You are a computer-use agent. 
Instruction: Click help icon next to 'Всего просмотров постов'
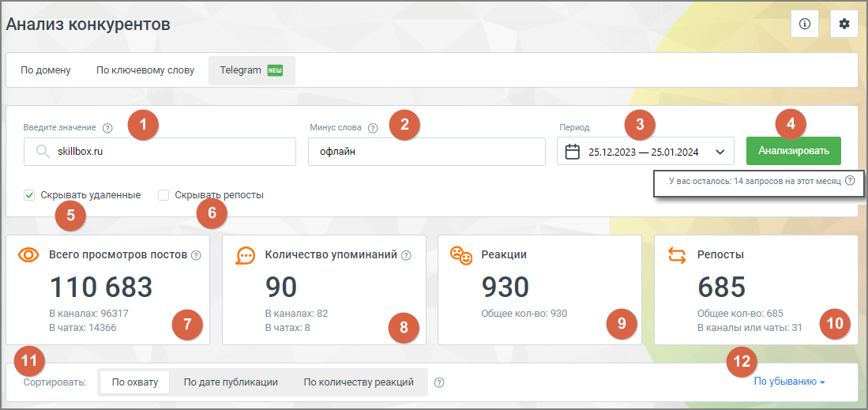(195, 255)
